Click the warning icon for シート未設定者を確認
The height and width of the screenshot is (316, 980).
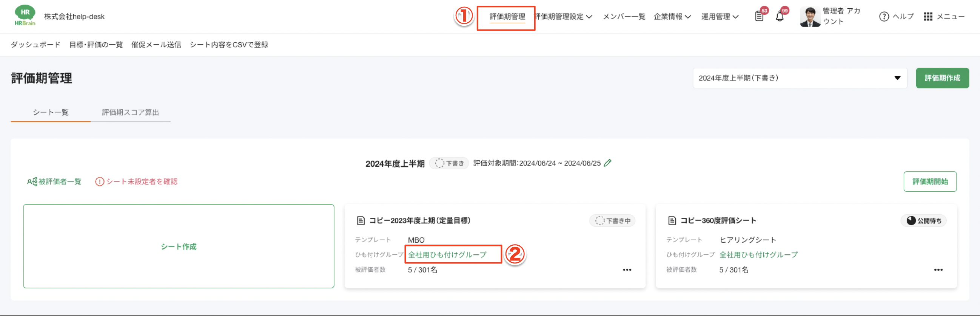tap(99, 181)
